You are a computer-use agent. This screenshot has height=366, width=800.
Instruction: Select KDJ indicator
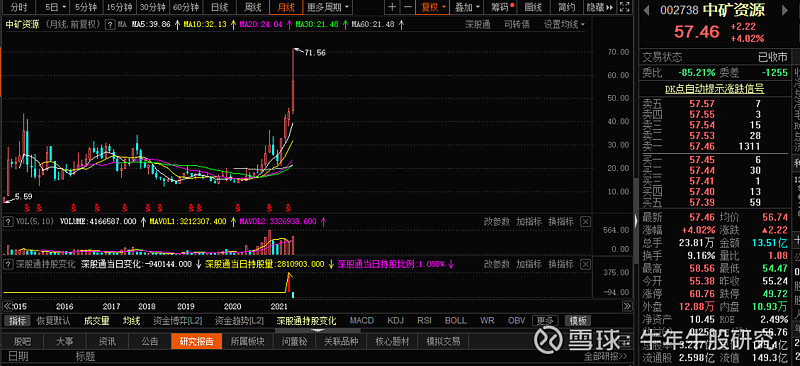point(395,321)
